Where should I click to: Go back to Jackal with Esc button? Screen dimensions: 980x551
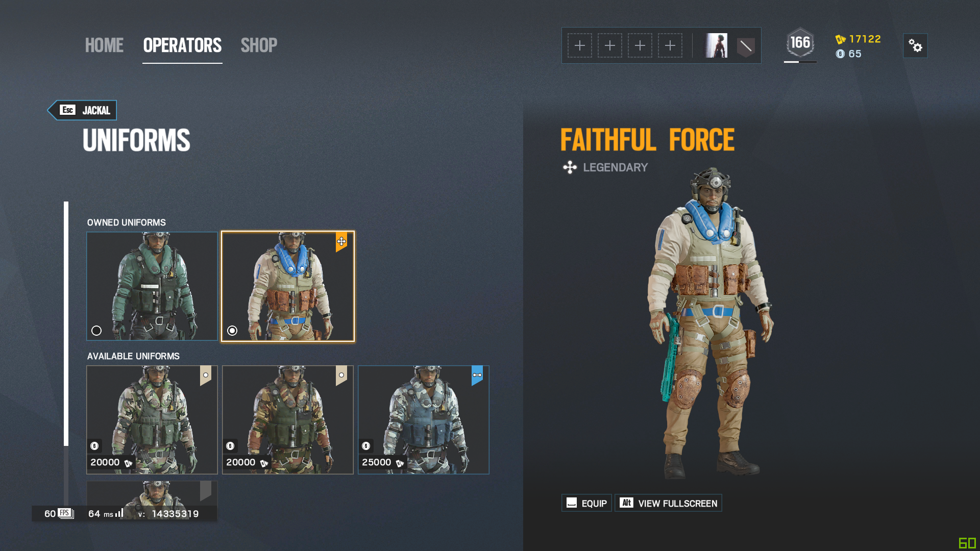click(x=82, y=110)
